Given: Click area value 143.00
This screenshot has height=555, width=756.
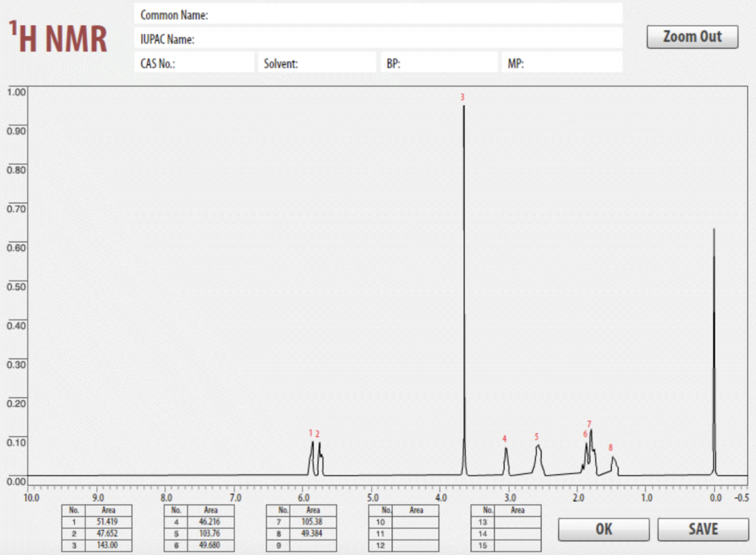Looking at the screenshot, I should click(x=109, y=545).
